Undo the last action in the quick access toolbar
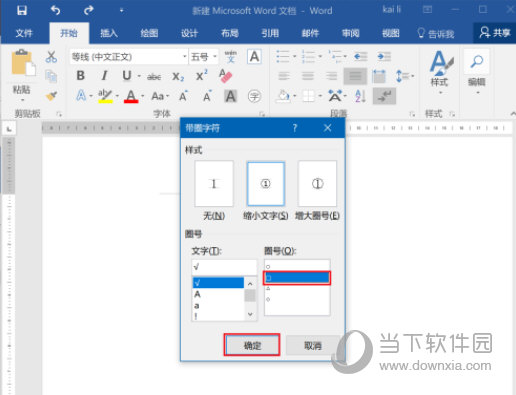Screen dimensions: 516x395 pyautogui.click(x=55, y=10)
